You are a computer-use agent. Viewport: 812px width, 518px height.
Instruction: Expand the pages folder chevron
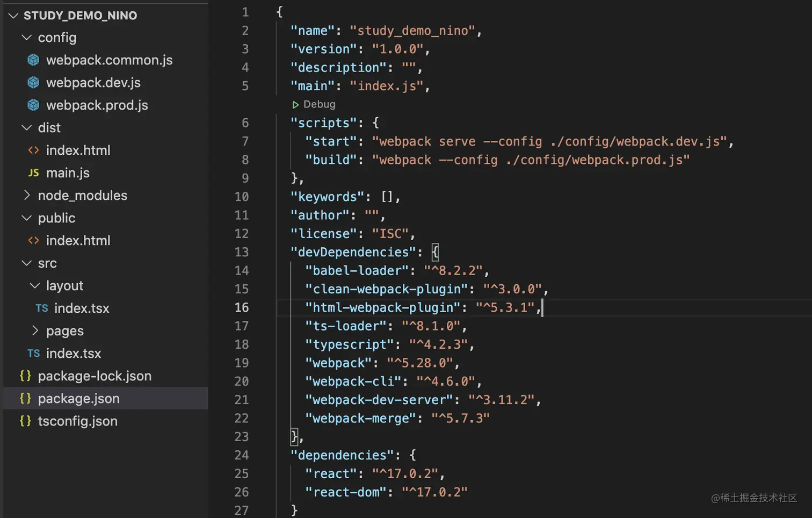(35, 331)
